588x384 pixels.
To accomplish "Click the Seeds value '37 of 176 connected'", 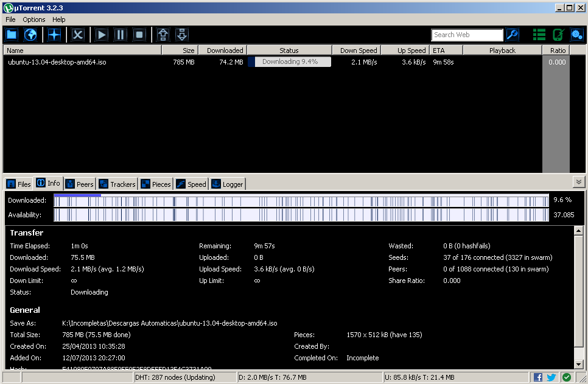I will click(498, 257).
